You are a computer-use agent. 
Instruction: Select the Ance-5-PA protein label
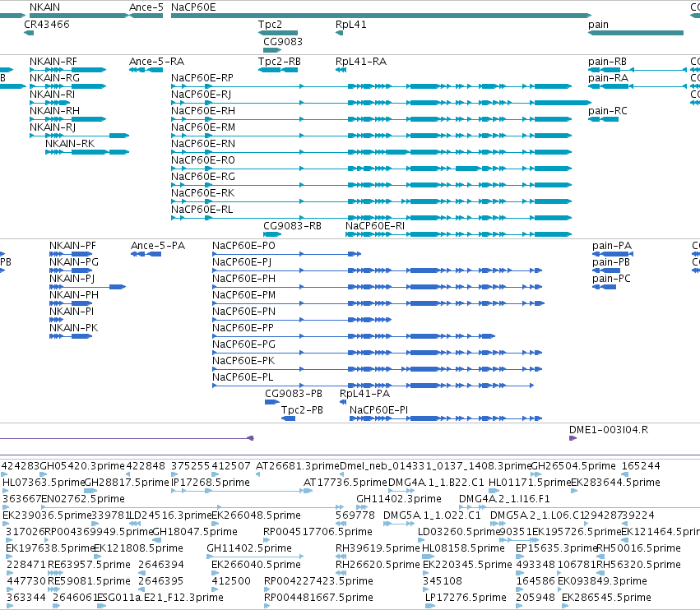(158, 246)
